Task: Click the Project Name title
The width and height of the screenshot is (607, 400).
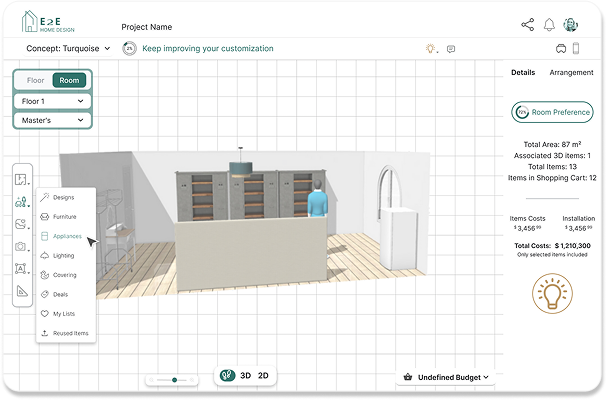Action: pyautogui.click(x=147, y=27)
